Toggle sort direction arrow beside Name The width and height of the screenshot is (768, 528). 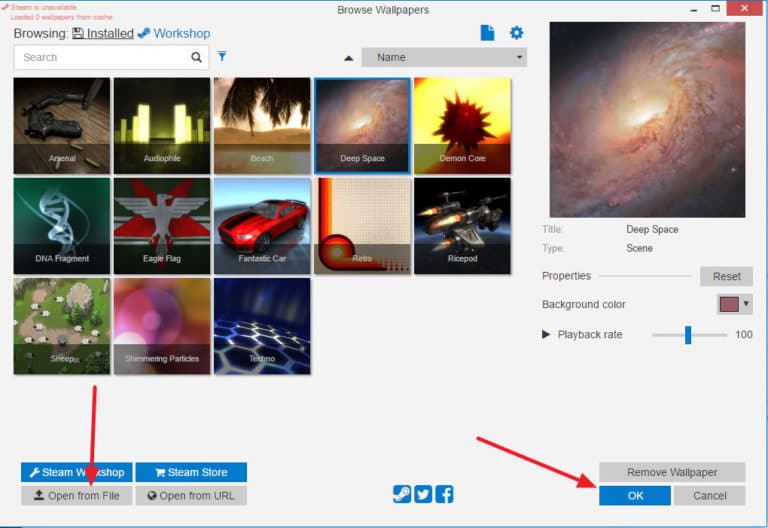pos(348,58)
